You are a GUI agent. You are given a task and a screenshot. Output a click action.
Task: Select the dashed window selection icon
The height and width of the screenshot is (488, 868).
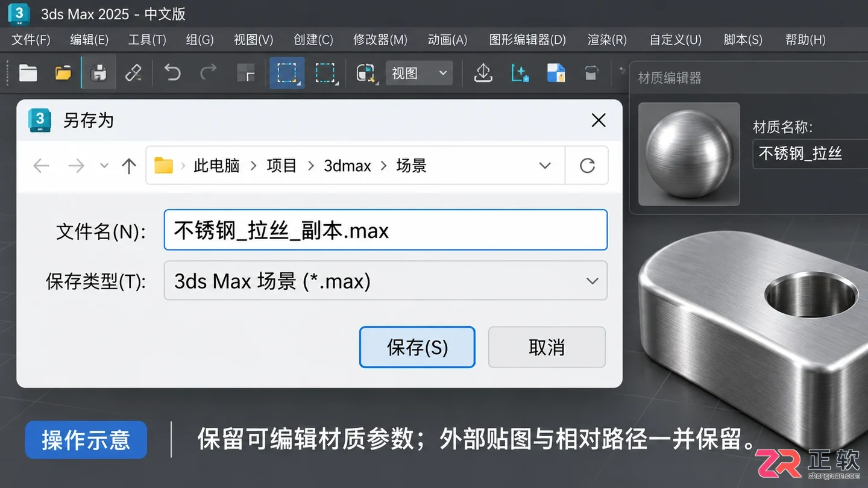click(325, 73)
